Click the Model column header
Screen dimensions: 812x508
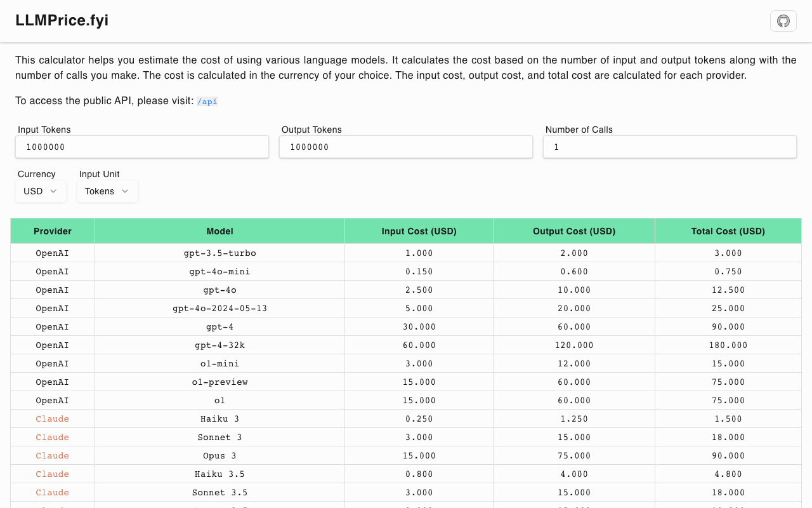pos(219,231)
